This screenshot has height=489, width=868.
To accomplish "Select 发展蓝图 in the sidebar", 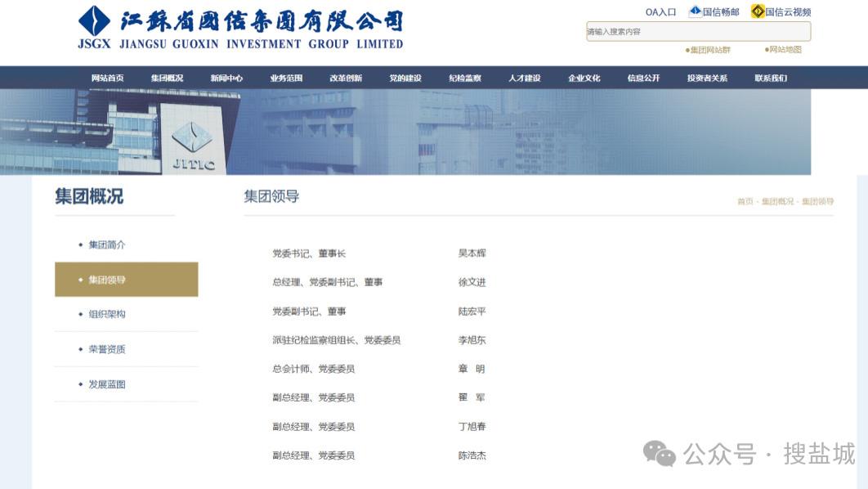I will (107, 384).
